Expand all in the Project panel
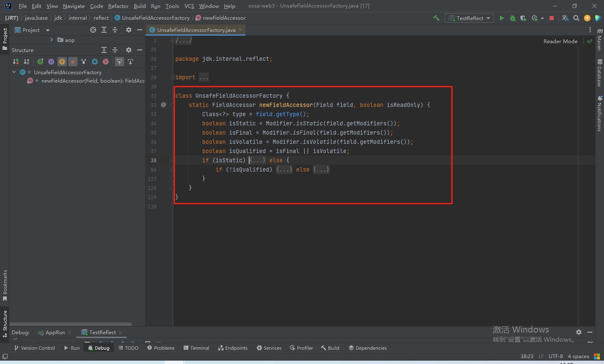Viewport: 604px width, 364px height. click(104, 30)
